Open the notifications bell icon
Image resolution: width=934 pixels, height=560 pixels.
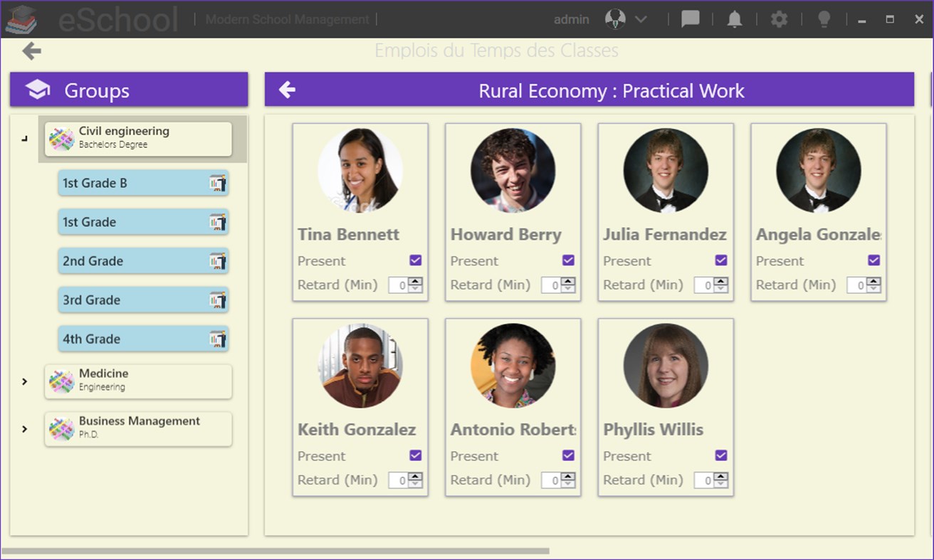(734, 19)
